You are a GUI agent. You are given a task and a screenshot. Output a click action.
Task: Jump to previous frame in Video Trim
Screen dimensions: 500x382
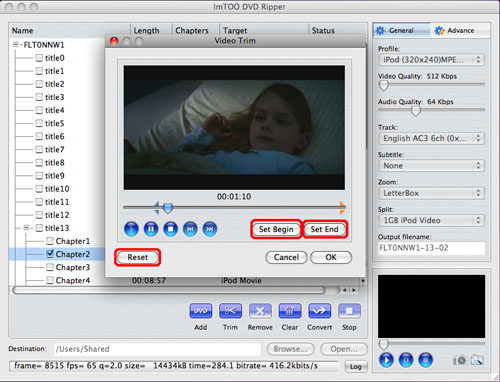pos(190,229)
